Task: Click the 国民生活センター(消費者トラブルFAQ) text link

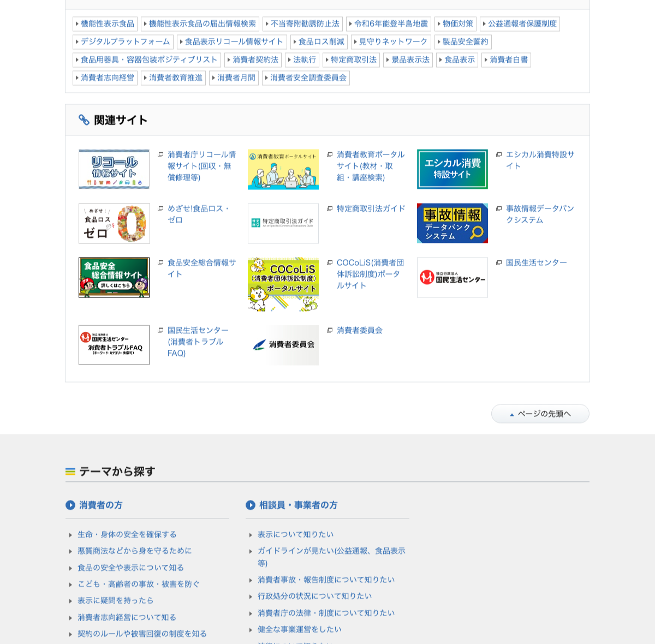Action: click(x=198, y=342)
